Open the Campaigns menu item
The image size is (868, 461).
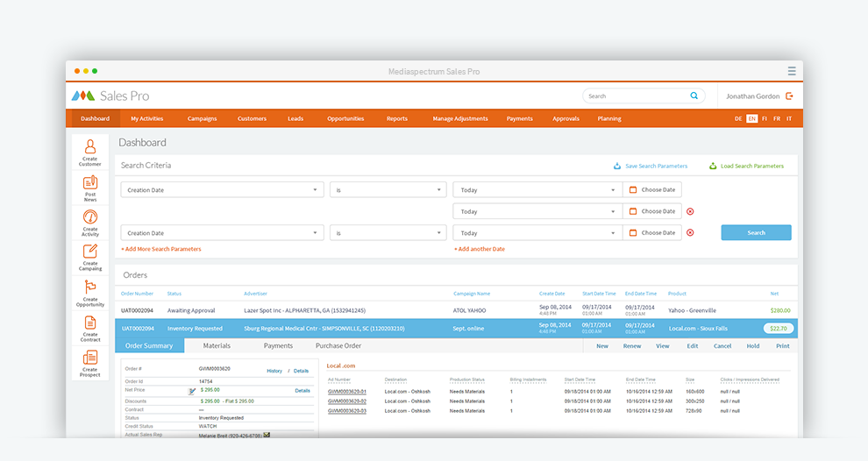coord(202,118)
